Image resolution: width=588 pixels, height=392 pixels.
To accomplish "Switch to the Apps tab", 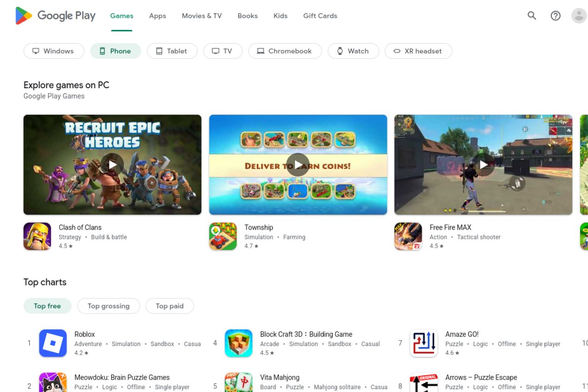I will click(158, 16).
